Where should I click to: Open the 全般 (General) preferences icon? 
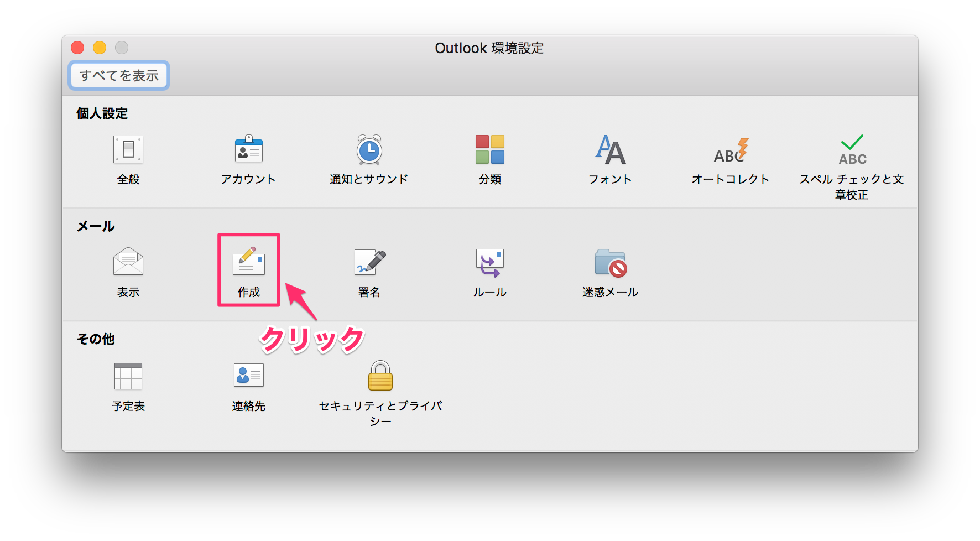click(128, 149)
